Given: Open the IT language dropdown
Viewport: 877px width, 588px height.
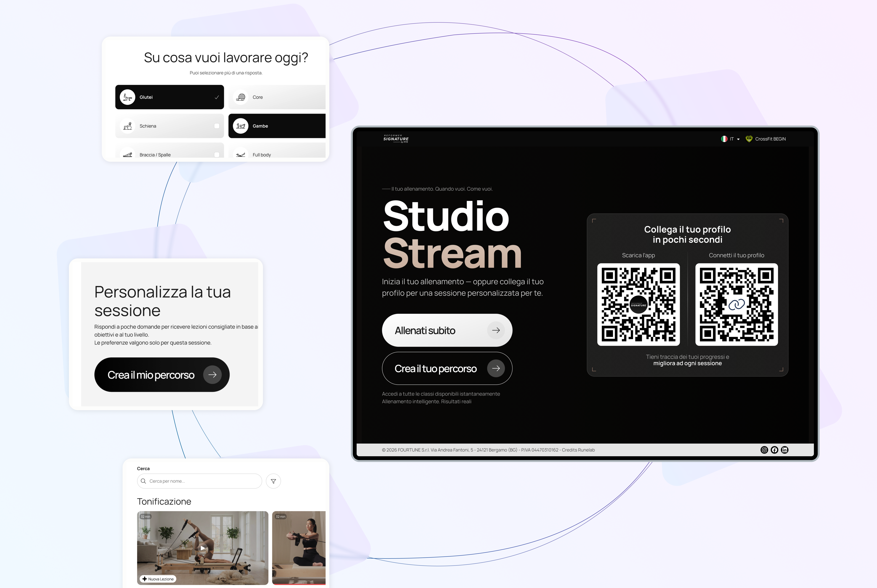Looking at the screenshot, I should tap(730, 139).
